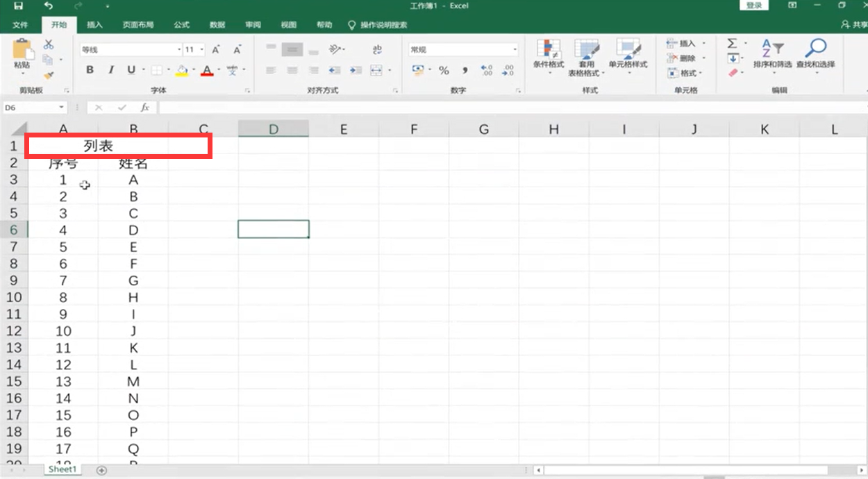The height and width of the screenshot is (479, 868).
Task: Click the Save icon in title bar
Action: point(19,6)
